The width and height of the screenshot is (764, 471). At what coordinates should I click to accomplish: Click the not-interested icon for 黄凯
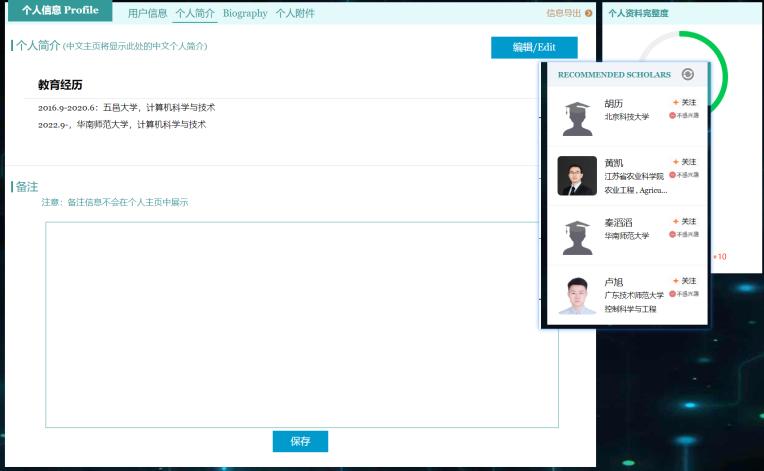672,175
